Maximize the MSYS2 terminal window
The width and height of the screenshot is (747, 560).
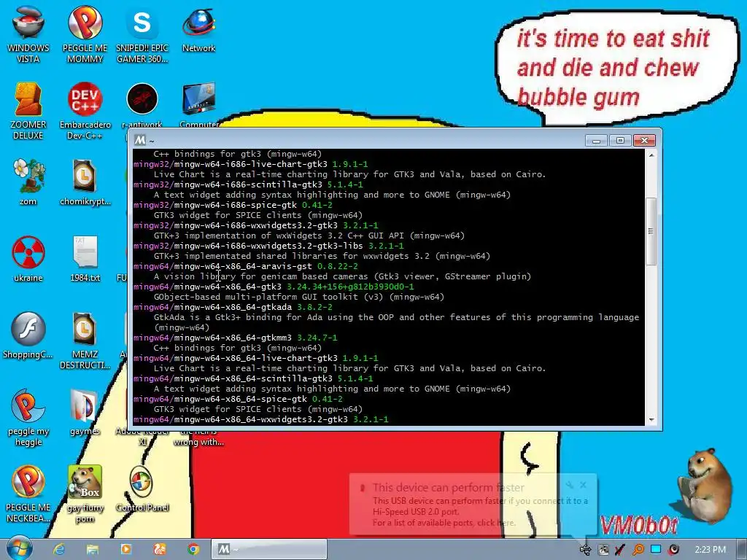click(620, 141)
